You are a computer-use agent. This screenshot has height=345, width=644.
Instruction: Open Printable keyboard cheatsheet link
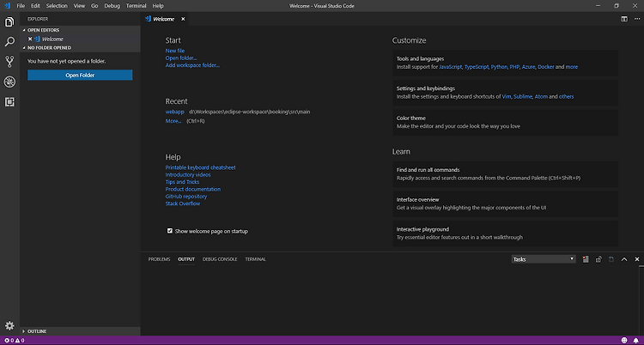(x=200, y=167)
